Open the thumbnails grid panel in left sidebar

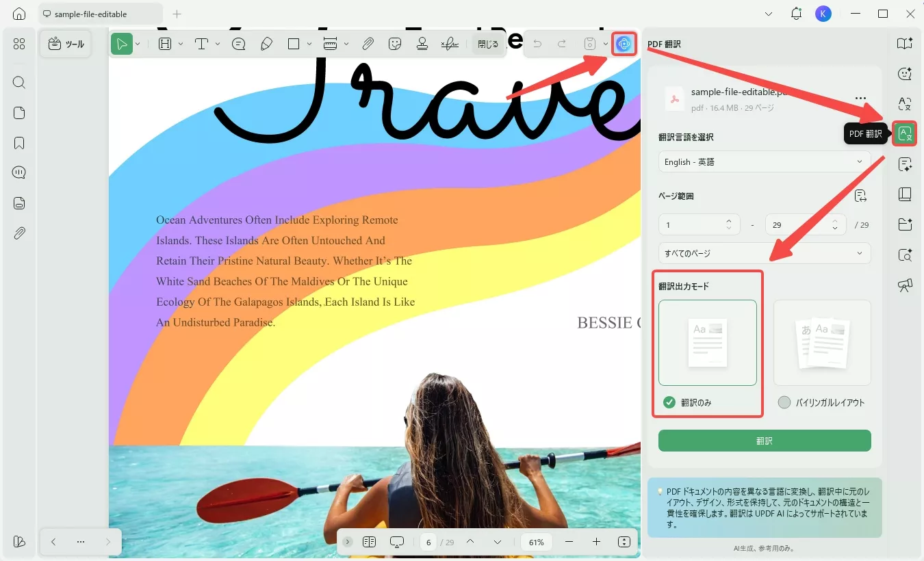coord(19,44)
